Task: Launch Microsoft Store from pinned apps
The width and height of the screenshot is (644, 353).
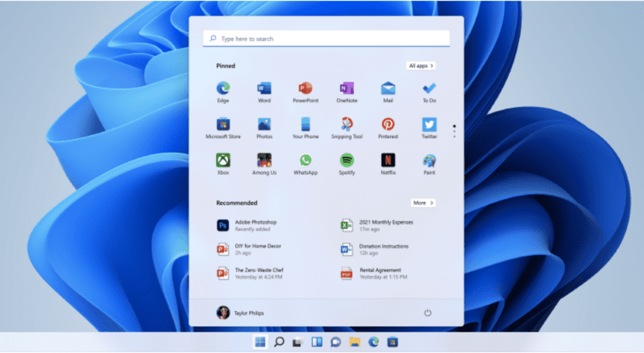Action: point(223,128)
